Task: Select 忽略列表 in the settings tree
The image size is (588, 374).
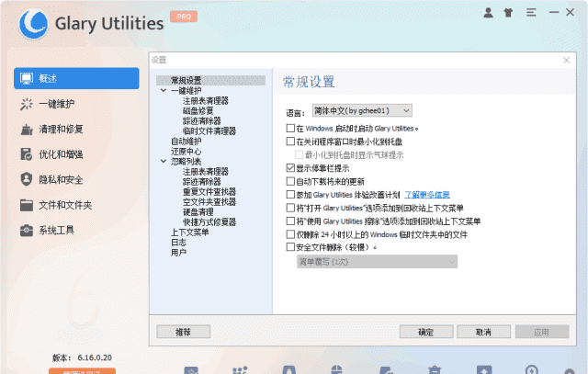Action: pyautogui.click(x=186, y=162)
